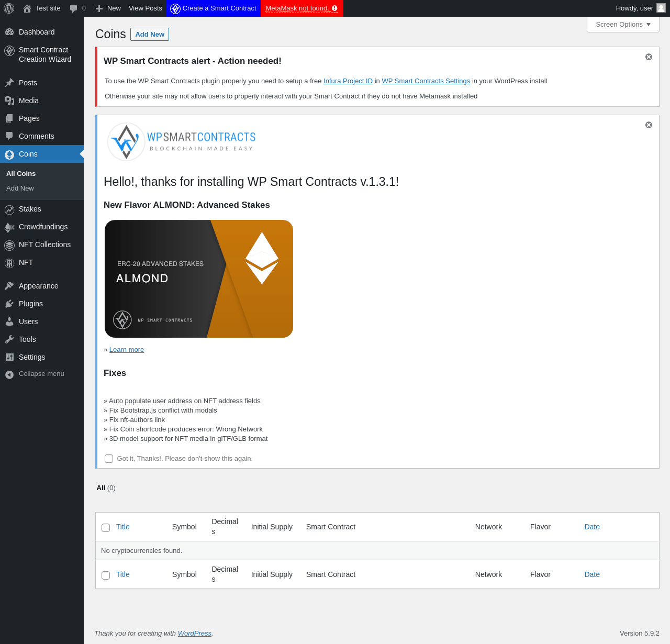670x644 pixels.
Task: Click MetaMask not found text
Action: click(297, 8)
